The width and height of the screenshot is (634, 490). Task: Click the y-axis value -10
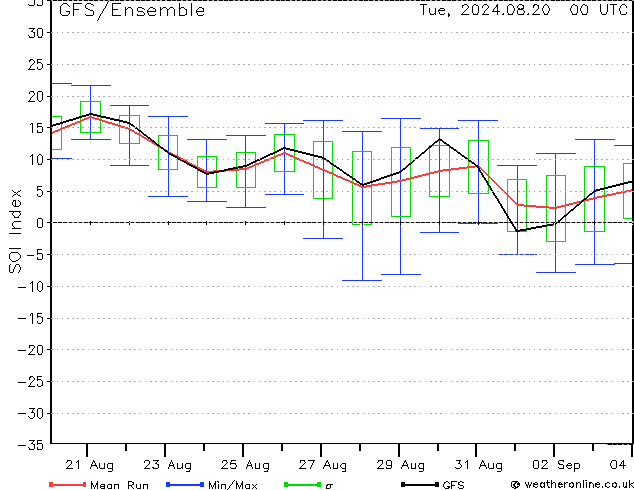coord(32,286)
